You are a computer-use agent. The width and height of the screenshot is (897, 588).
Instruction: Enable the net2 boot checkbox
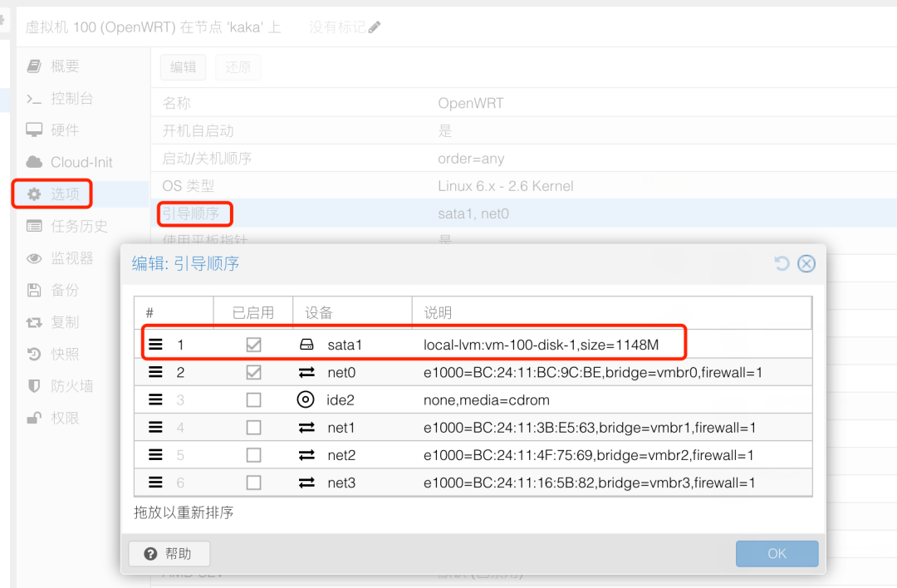point(253,455)
